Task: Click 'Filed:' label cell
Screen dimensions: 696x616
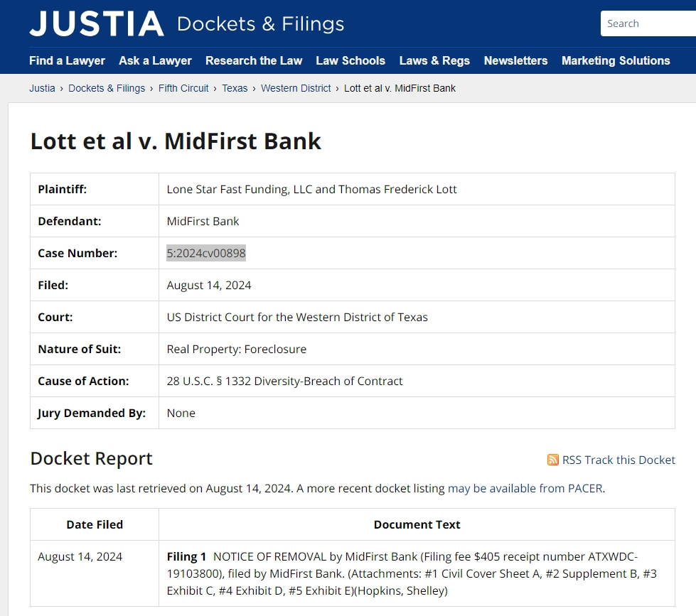Action: click(x=95, y=285)
